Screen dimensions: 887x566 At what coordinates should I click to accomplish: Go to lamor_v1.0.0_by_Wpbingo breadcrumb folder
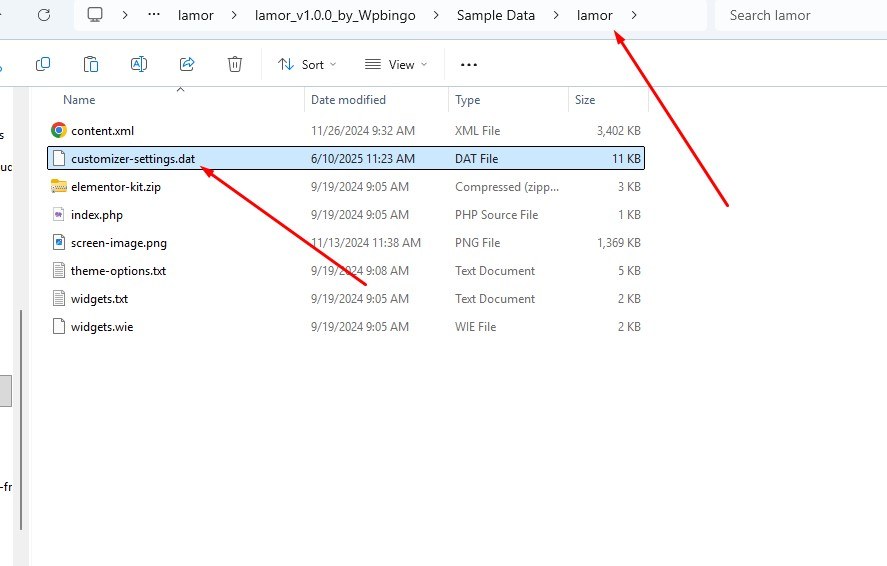pos(328,15)
